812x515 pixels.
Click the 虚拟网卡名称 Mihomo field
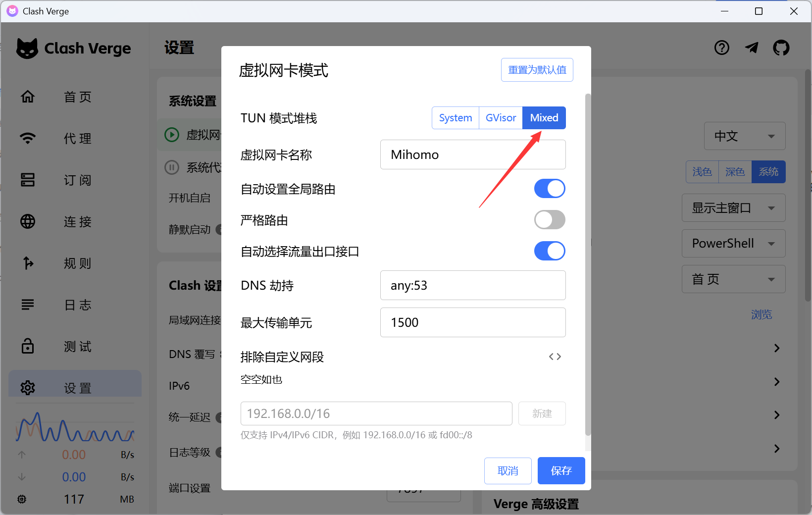pos(473,154)
